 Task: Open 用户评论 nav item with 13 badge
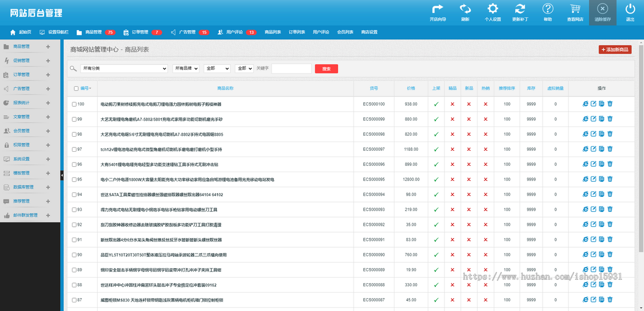pos(237,32)
